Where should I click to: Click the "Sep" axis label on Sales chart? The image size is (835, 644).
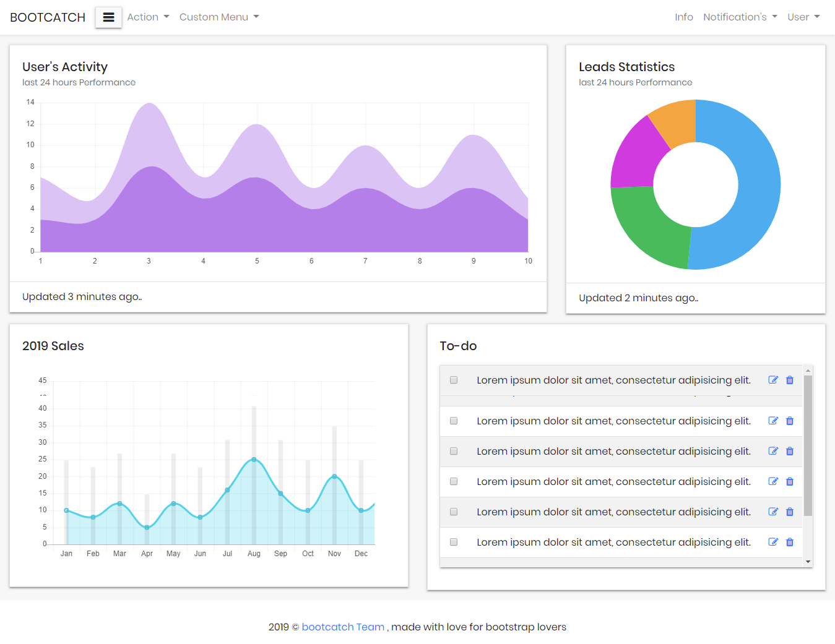click(x=280, y=554)
